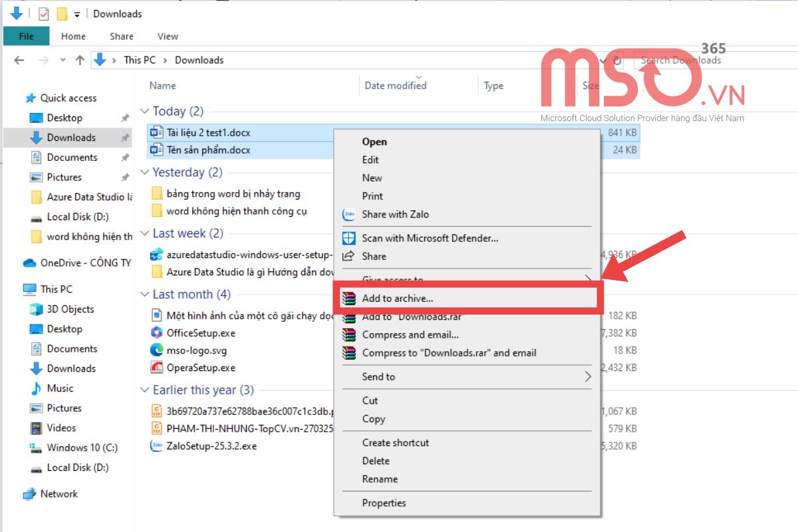
Task: Click the ZaloSetup-25.3.2.exe file icon
Action: coord(156,446)
